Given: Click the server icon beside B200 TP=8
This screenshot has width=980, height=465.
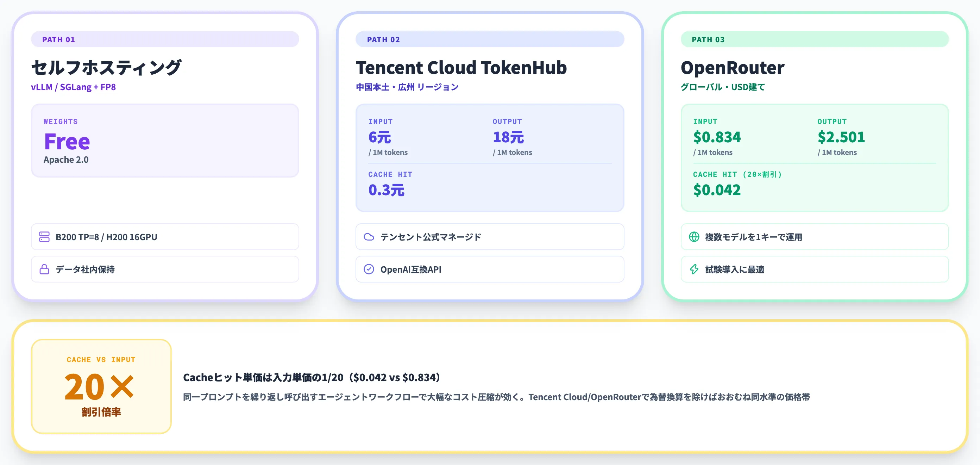Looking at the screenshot, I should 44,237.
